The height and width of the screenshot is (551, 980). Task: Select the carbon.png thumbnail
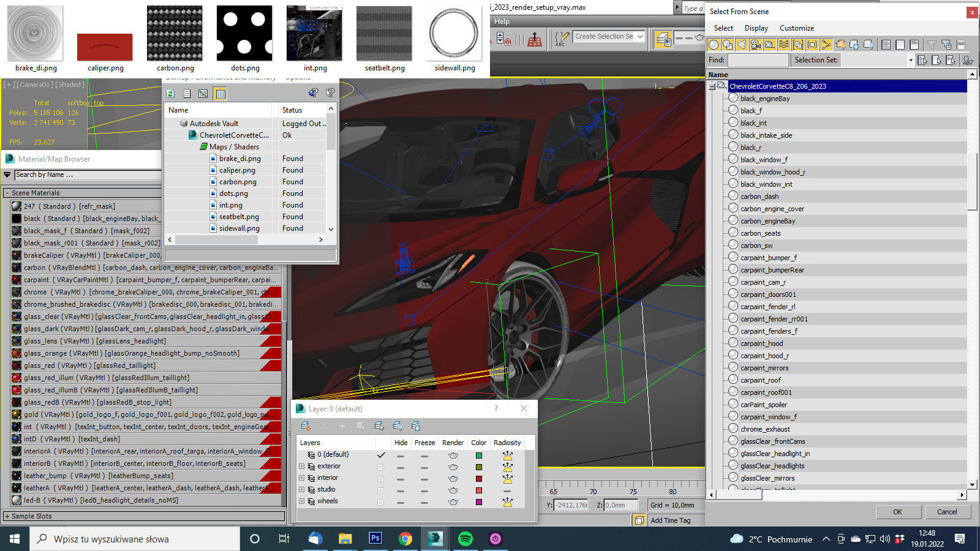point(175,39)
